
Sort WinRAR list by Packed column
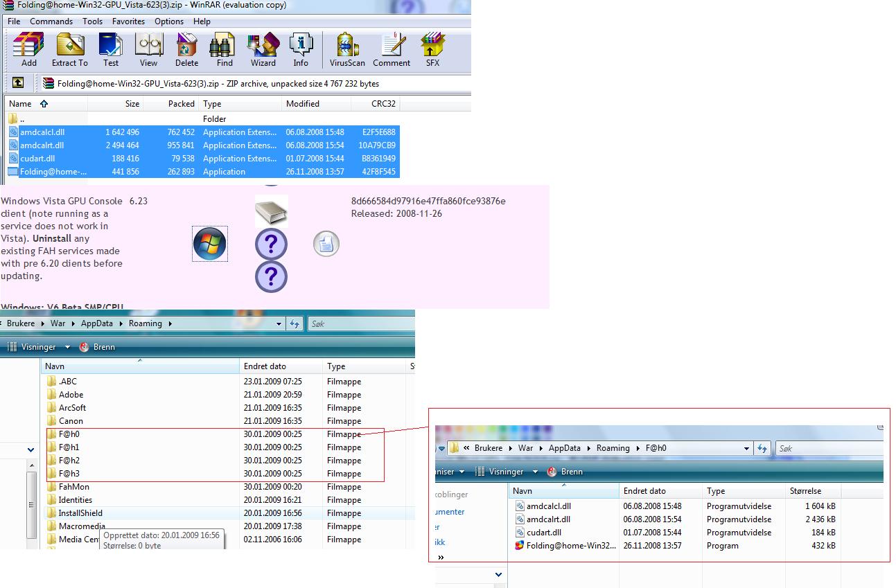pyautogui.click(x=171, y=104)
